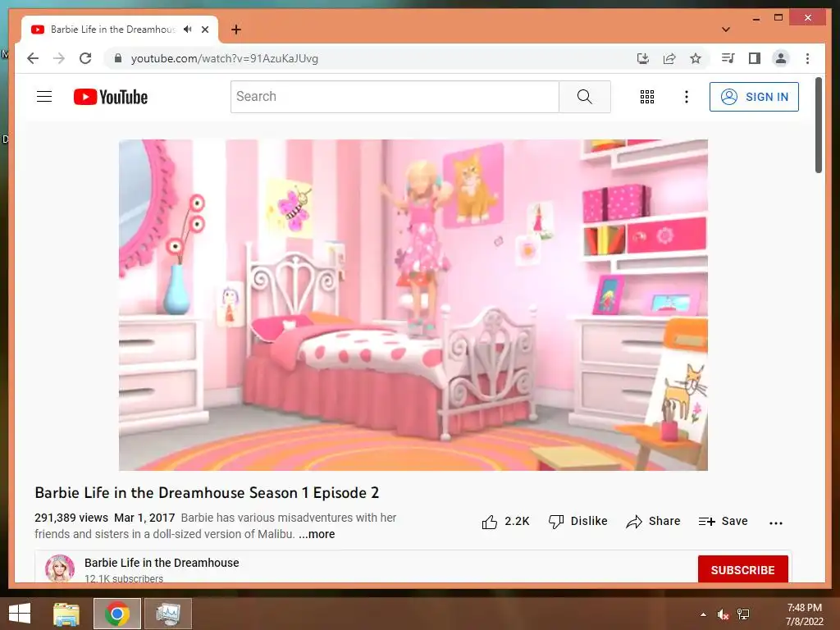Open the Windows Start menu
The height and width of the screenshot is (630, 840).
(x=20, y=614)
